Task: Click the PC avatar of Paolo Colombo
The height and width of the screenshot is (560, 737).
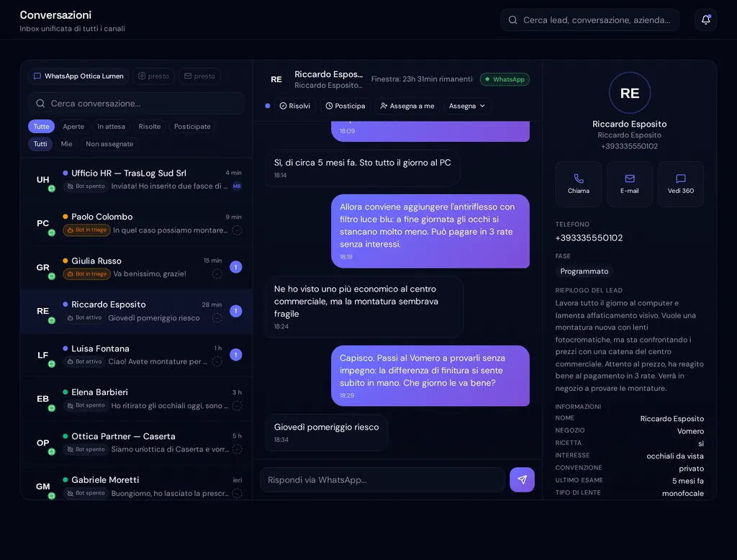Action: click(42, 223)
